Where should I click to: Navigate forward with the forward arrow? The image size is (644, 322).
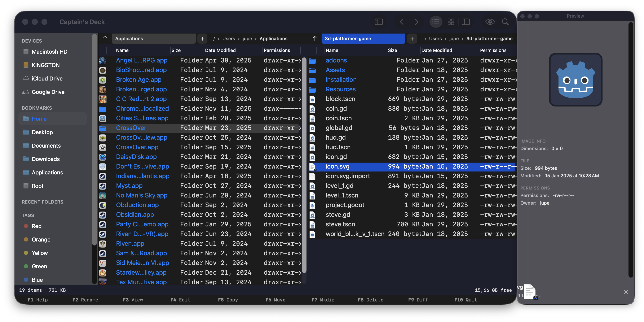(416, 22)
